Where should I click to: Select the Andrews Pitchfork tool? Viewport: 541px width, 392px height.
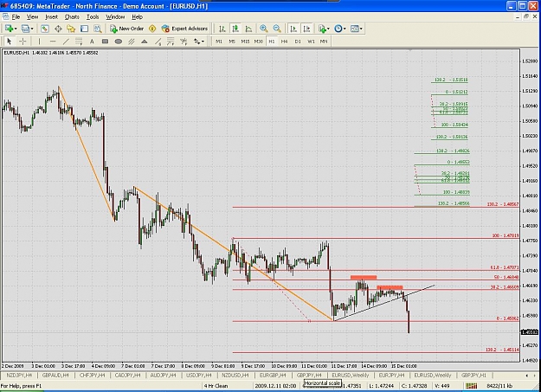tap(131, 42)
